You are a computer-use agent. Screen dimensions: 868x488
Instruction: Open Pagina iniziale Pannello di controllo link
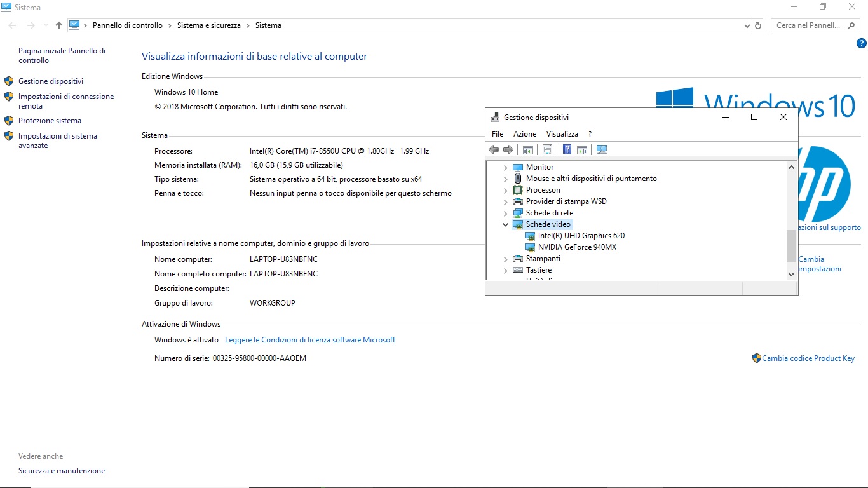click(x=62, y=55)
